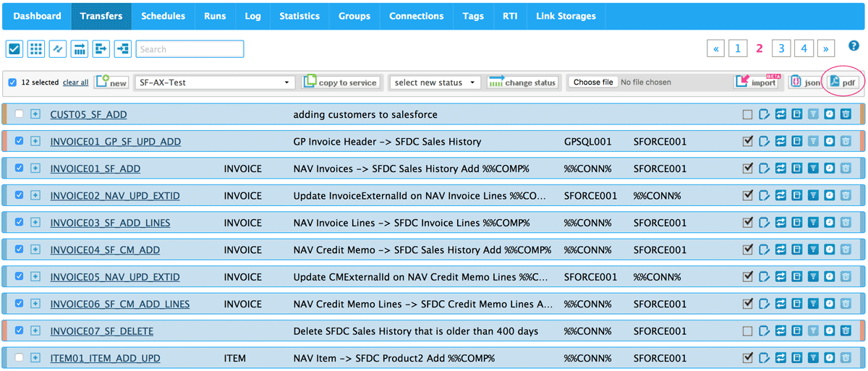Screen dimensions: 868x371
Task: Click the 'new' transfer button
Action: pos(111,82)
